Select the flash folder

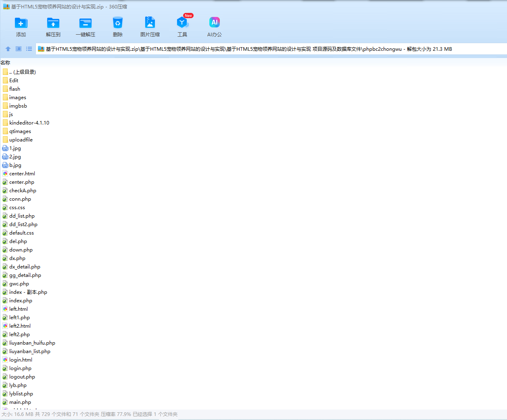pos(11,89)
